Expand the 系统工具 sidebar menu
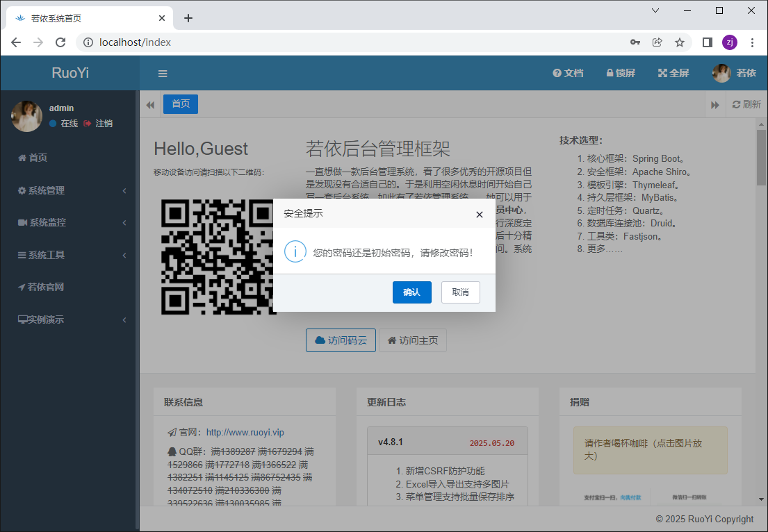This screenshot has width=768, height=532. (70, 255)
